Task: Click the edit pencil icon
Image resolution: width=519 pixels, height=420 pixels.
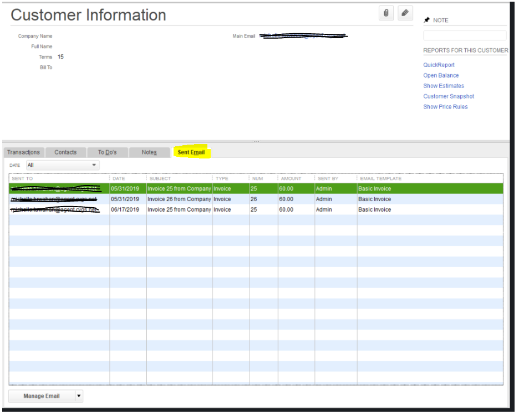Action: click(x=404, y=13)
